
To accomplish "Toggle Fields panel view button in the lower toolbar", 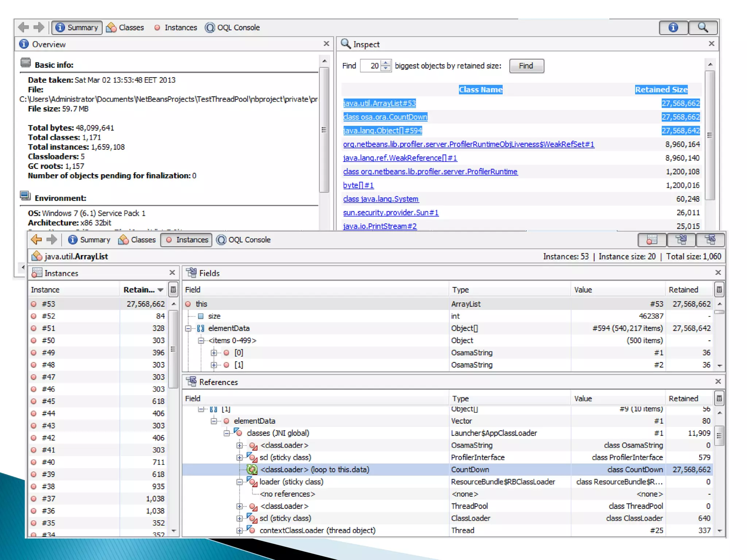I will click(681, 240).
